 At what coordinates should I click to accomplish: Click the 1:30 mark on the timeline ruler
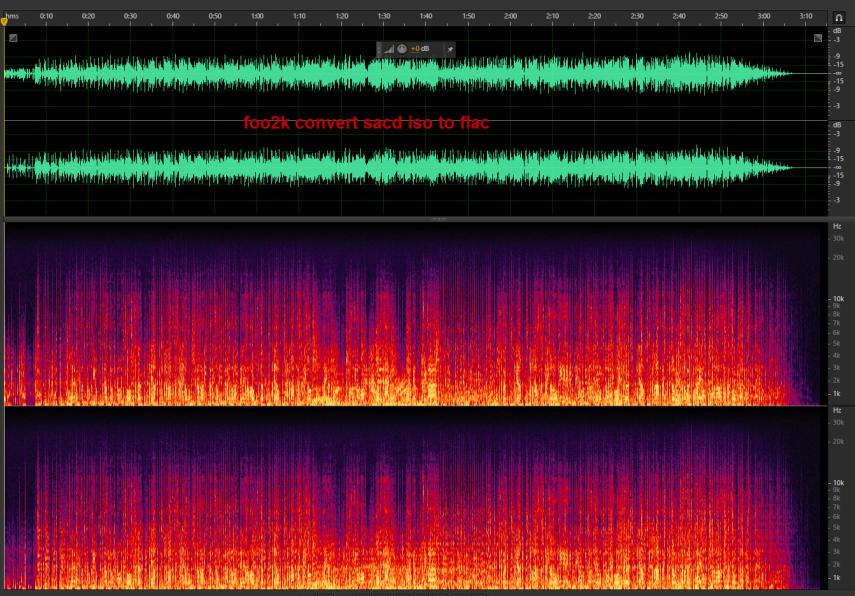point(384,17)
